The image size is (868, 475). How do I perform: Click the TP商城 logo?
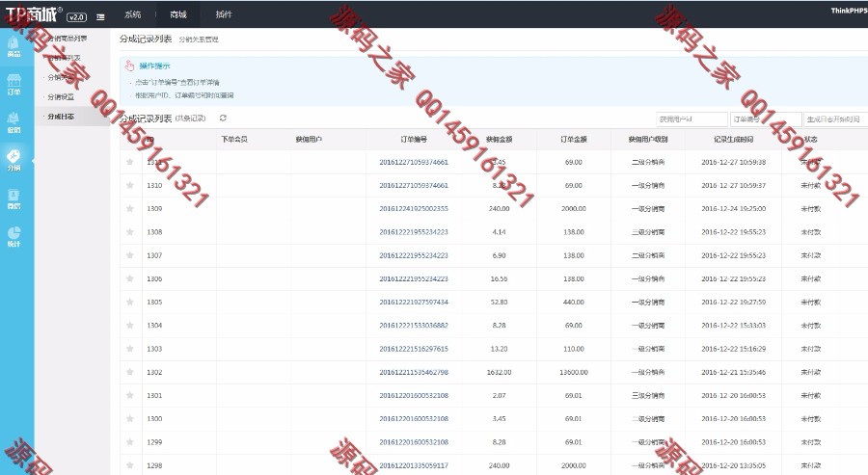coord(33,14)
